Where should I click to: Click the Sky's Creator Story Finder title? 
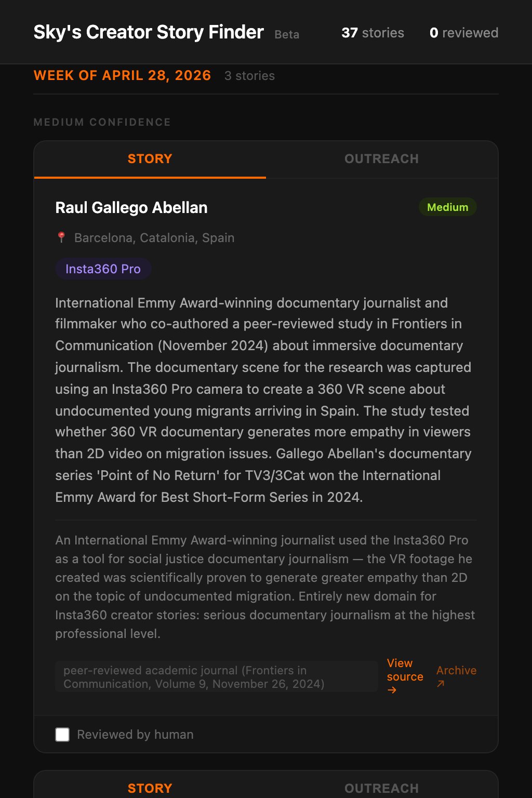pyautogui.click(x=149, y=32)
